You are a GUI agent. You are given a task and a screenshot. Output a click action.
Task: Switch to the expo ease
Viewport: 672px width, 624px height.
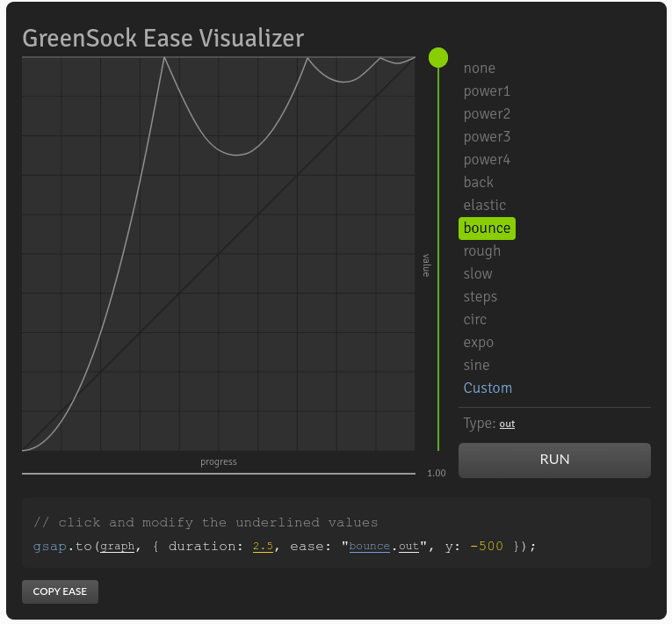(x=478, y=343)
